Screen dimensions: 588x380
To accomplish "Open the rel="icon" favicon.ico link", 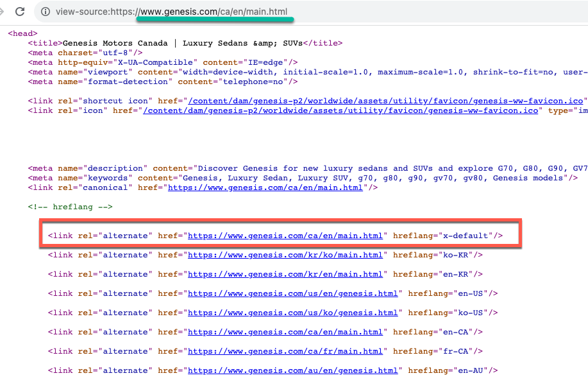I will point(340,111).
